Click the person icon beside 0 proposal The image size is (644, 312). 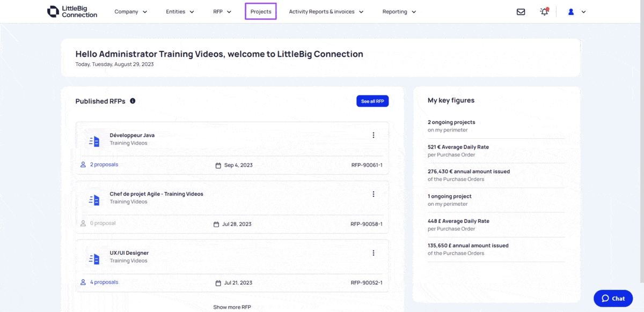83,223
